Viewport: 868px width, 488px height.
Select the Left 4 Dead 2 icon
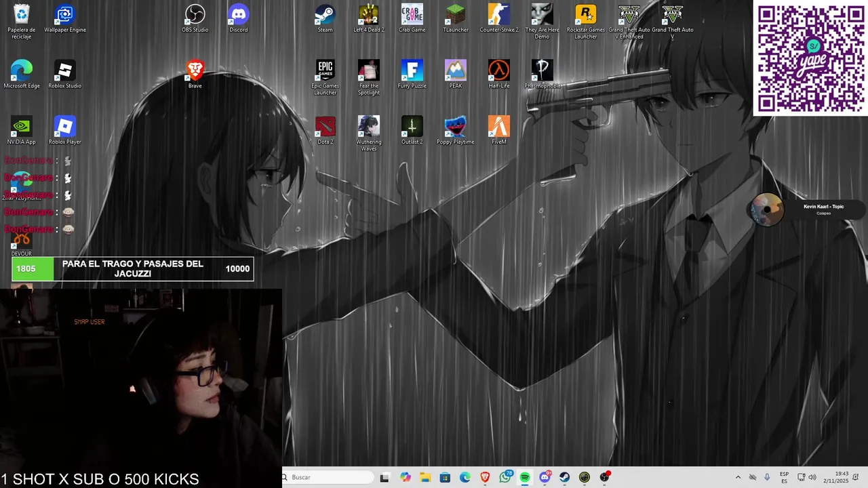pos(369,19)
